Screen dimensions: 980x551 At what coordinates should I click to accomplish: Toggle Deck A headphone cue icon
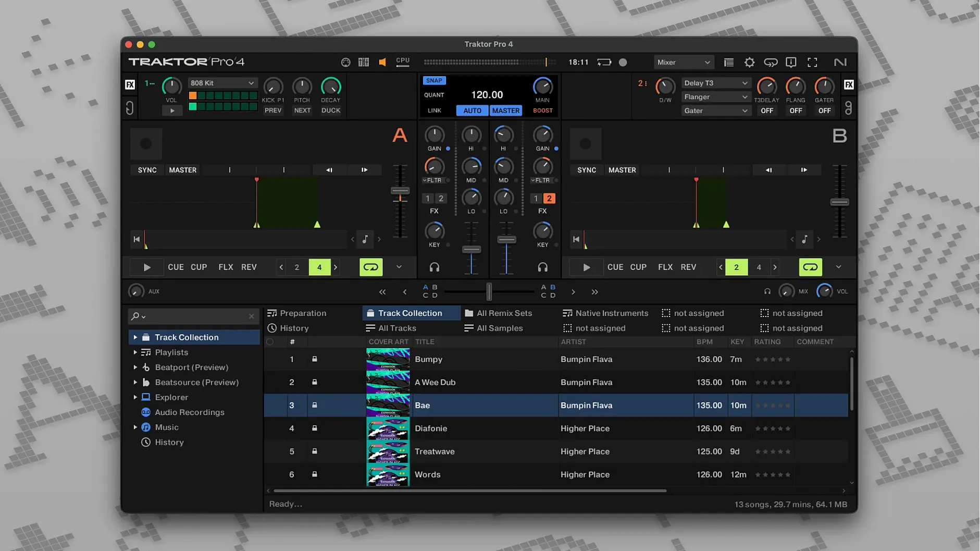click(x=434, y=267)
